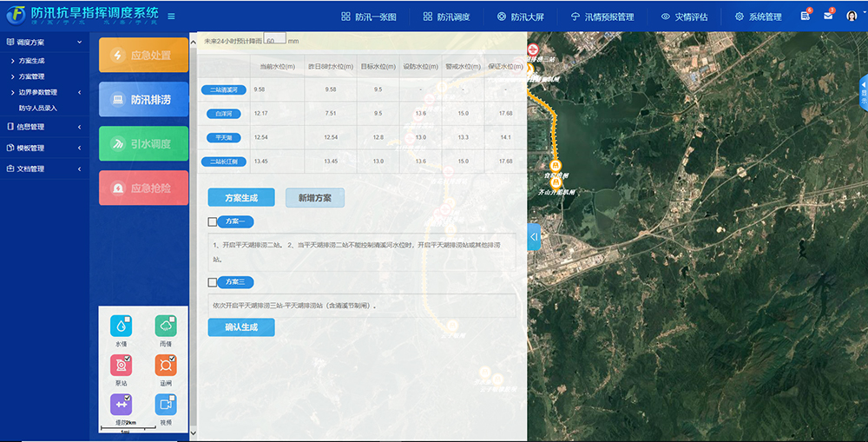Select the 雨情 rain cloud layer icon
Viewport: 868px width, 442px height.
(165, 327)
